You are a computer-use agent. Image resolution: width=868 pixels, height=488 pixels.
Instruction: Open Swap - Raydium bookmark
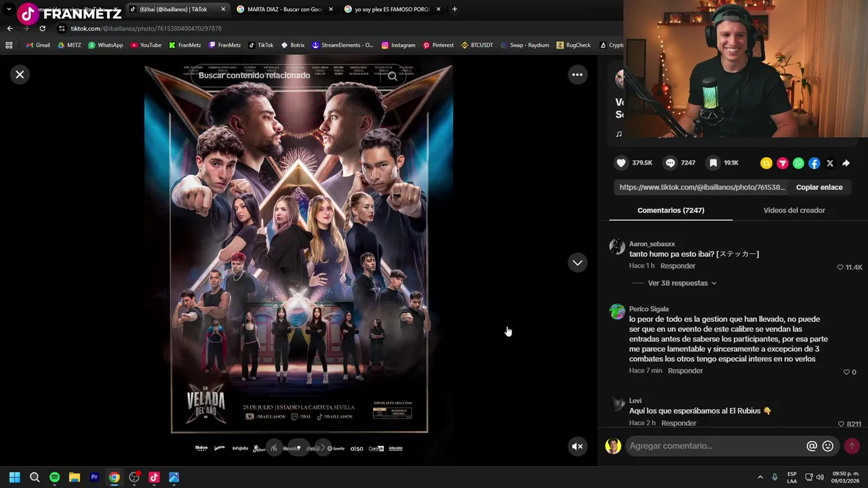point(524,45)
